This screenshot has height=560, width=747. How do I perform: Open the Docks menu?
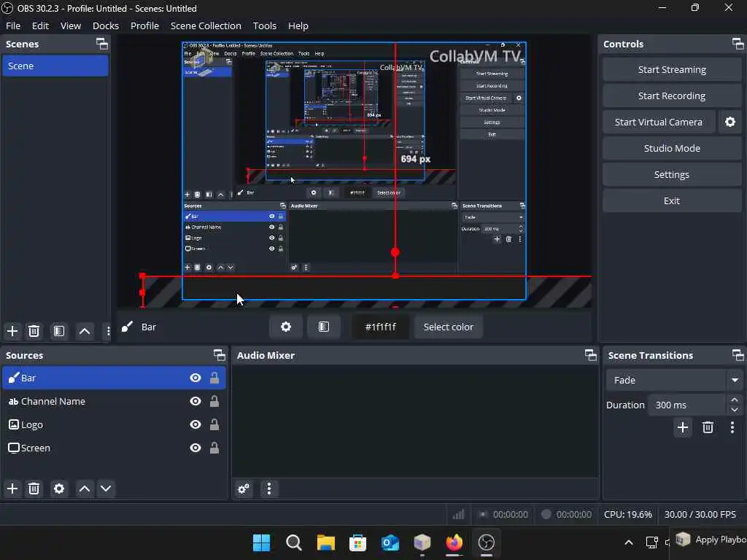click(106, 26)
